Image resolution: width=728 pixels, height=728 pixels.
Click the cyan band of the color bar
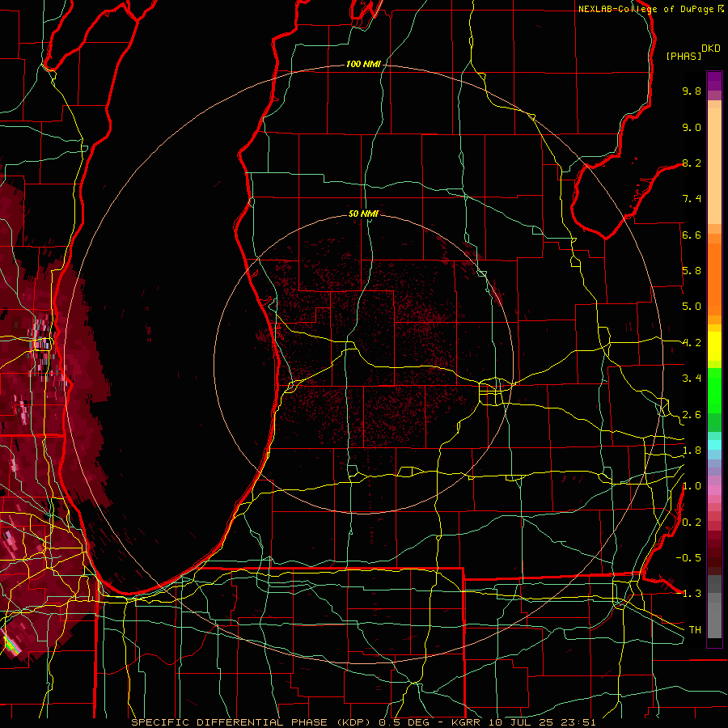(x=714, y=445)
